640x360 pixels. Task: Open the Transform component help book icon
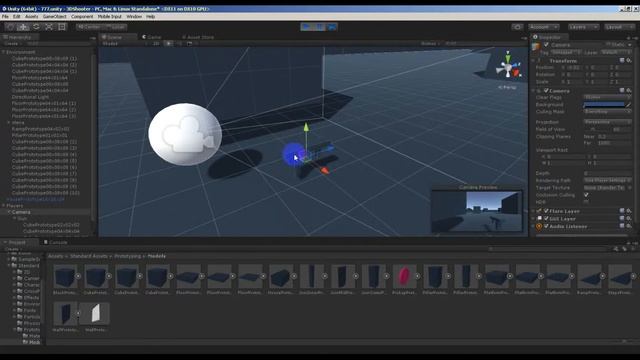(x=622, y=60)
